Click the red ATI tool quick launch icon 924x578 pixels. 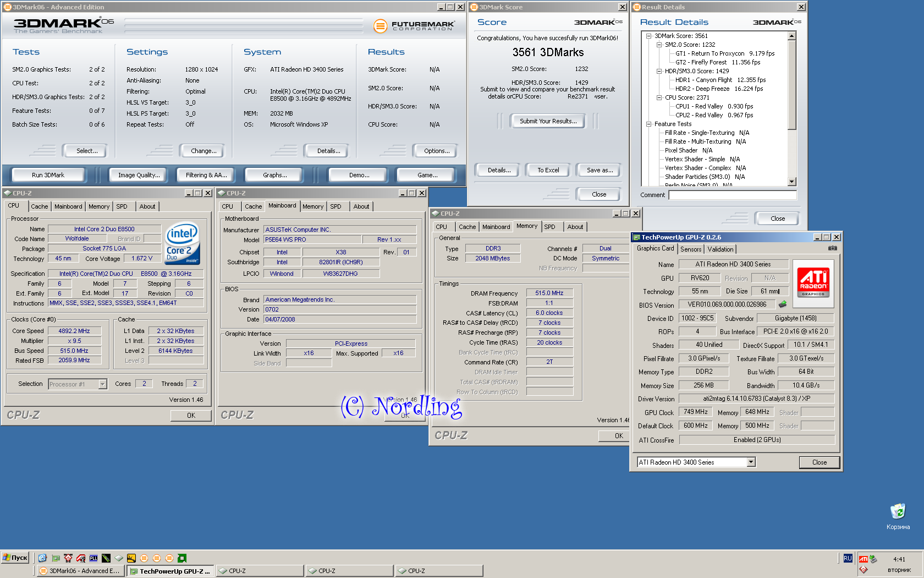tap(81, 558)
